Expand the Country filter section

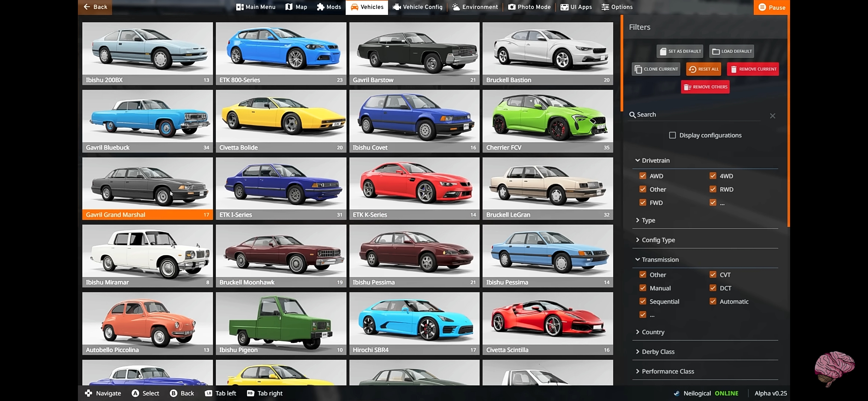coord(653,332)
